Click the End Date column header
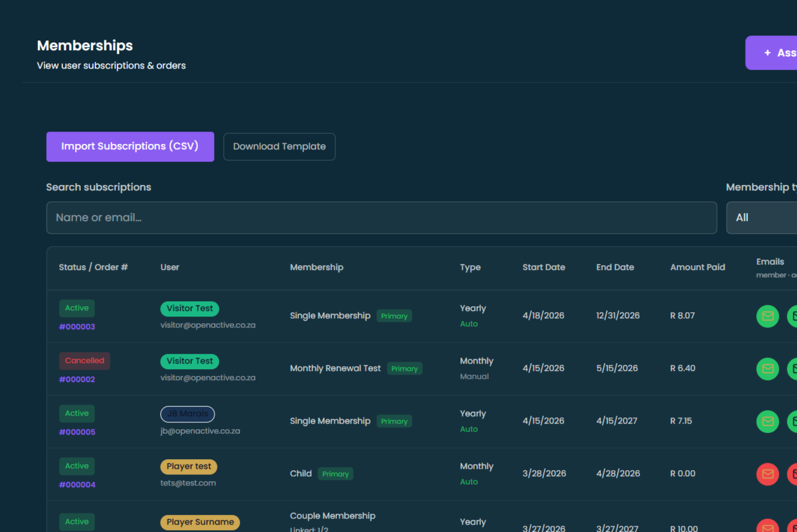 coord(615,268)
